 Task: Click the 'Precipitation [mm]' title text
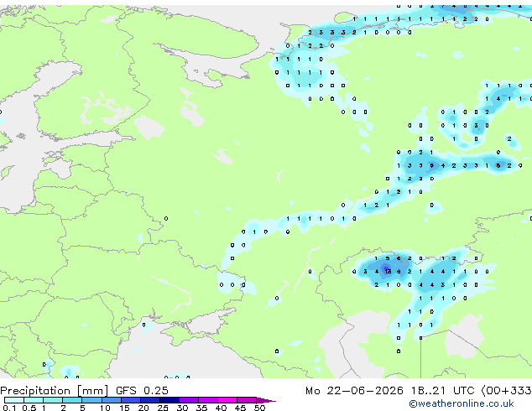point(55,391)
